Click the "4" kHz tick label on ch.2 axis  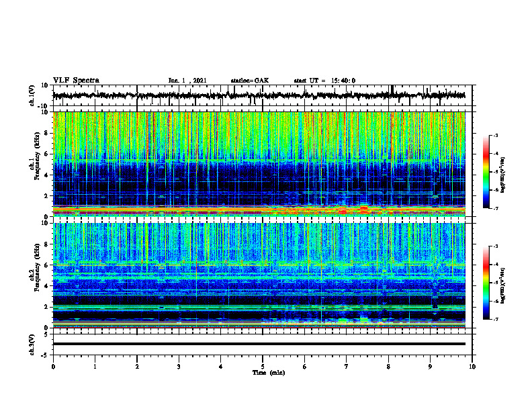[46, 286]
